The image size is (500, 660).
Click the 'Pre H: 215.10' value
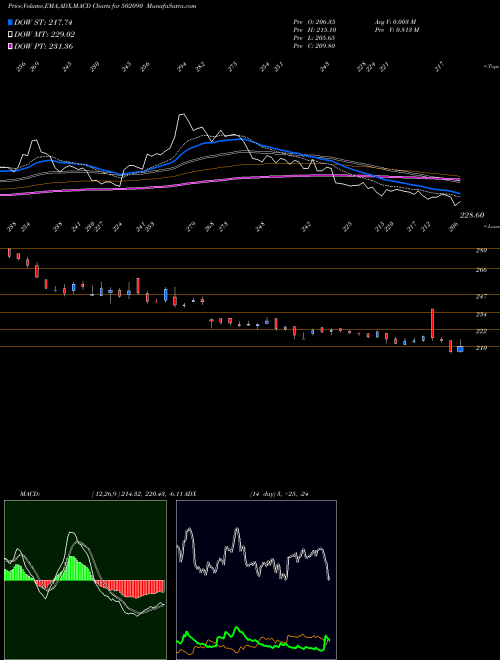(314, 30)
